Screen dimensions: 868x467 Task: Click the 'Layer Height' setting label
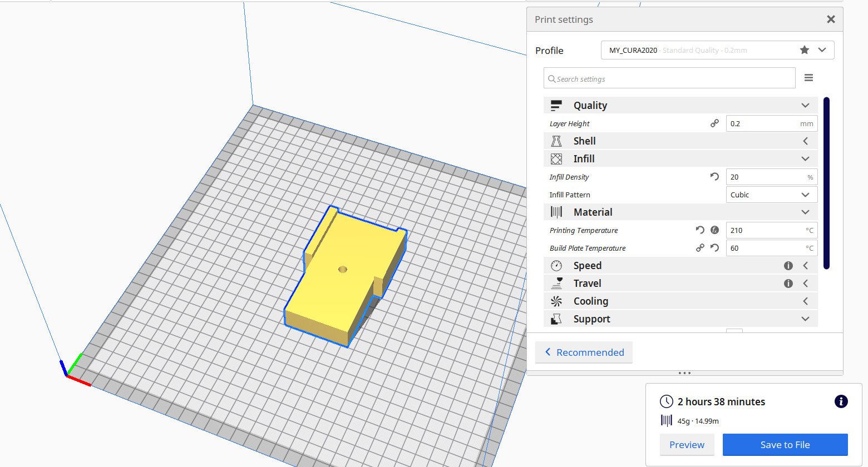pyautogui.click(x=569, y=123)
